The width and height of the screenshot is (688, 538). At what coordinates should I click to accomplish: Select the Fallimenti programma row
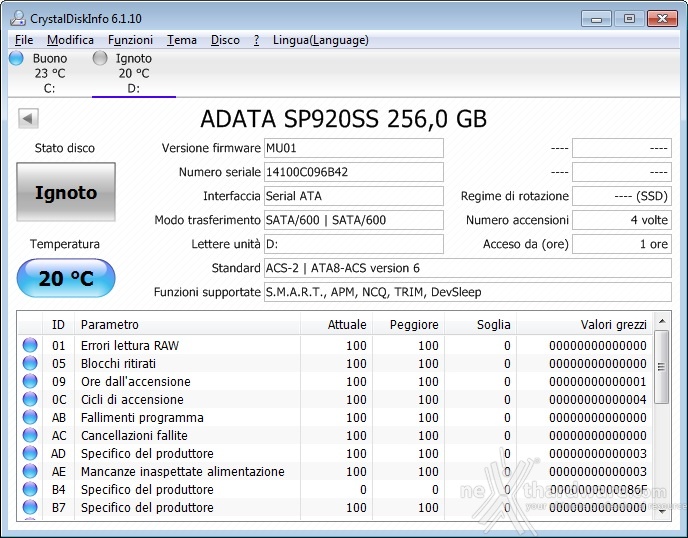(335, 417)
